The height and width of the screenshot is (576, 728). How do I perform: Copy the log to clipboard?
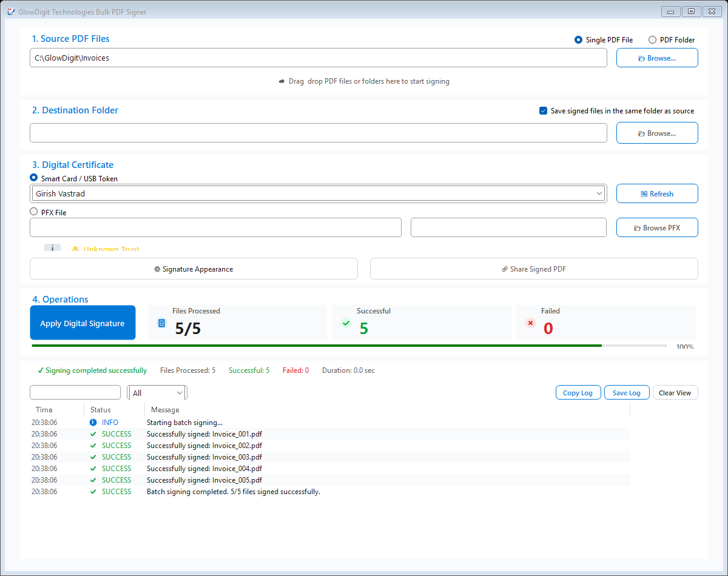pyautogui.click(x=578, y=392)
